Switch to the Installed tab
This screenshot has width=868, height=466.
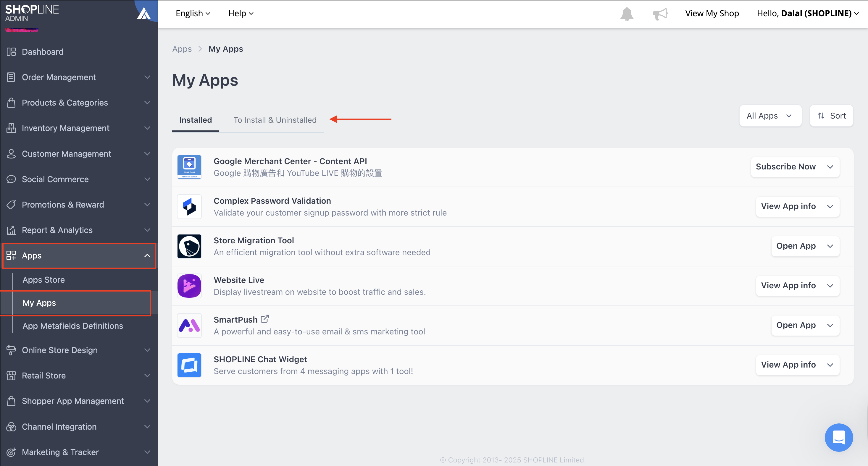click(x=196, y=120)
